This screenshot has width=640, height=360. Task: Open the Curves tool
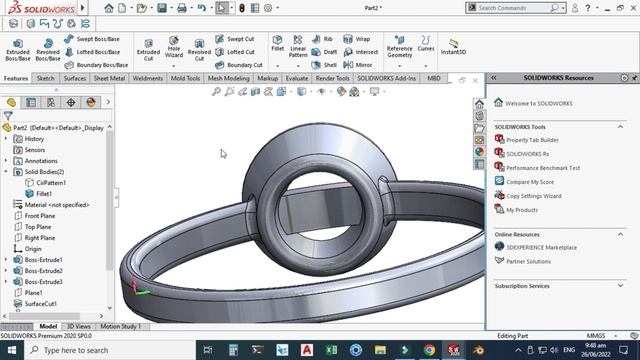[426, 43]
